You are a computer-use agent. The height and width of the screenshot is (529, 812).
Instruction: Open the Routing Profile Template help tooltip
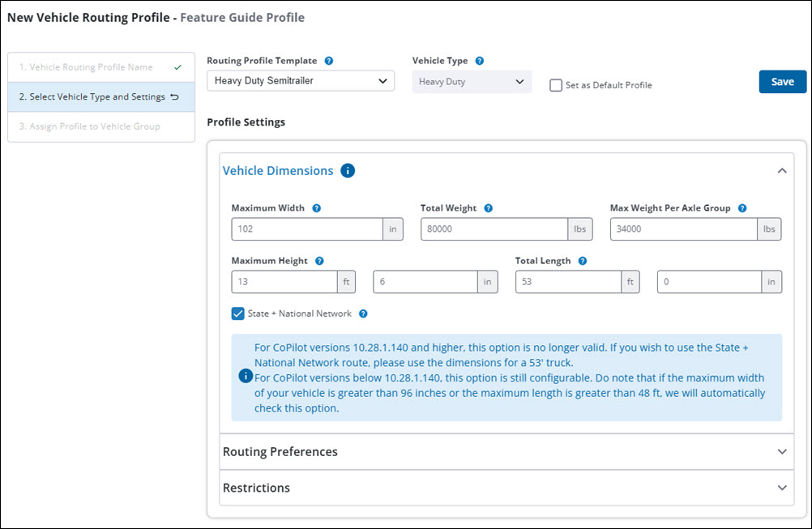328,60
